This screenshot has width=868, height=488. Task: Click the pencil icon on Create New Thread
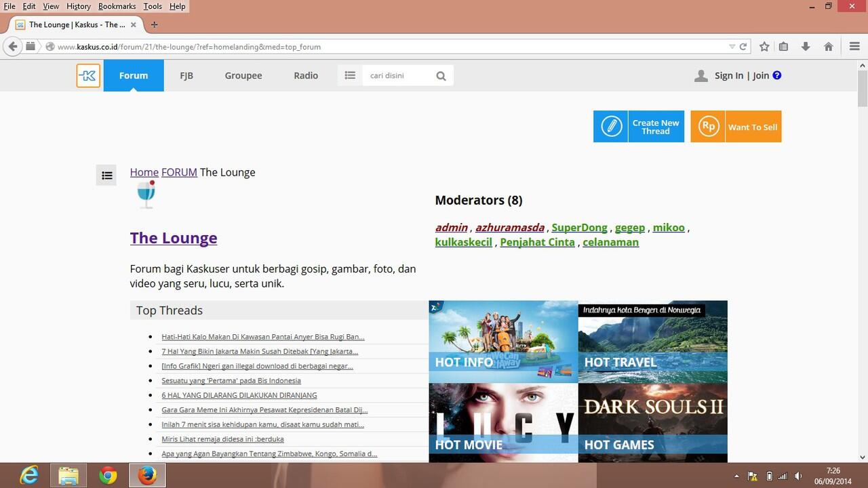point(611,127)
